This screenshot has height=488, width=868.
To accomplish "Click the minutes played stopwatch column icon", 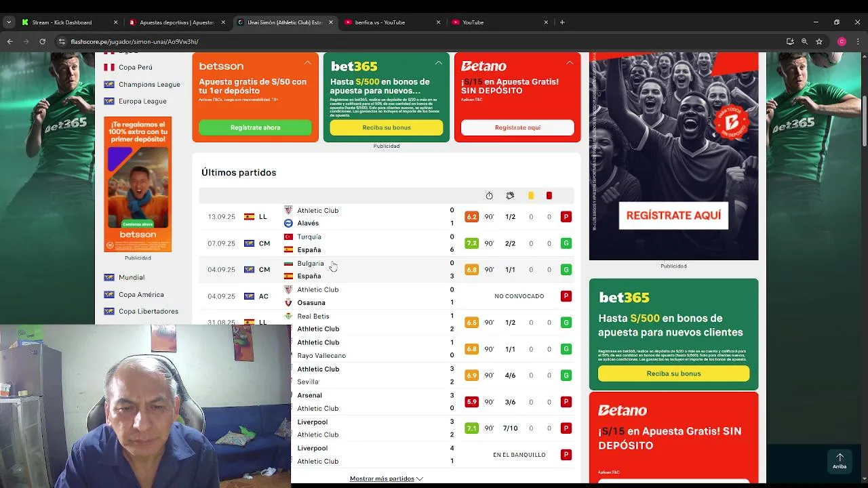I will pyautogui.click(x=489, y=196).
